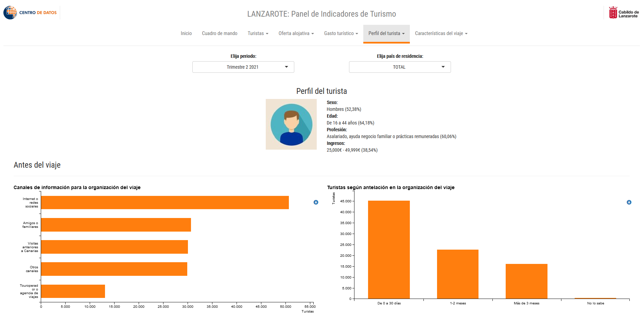Click the Más de 3 meses column

526,281
